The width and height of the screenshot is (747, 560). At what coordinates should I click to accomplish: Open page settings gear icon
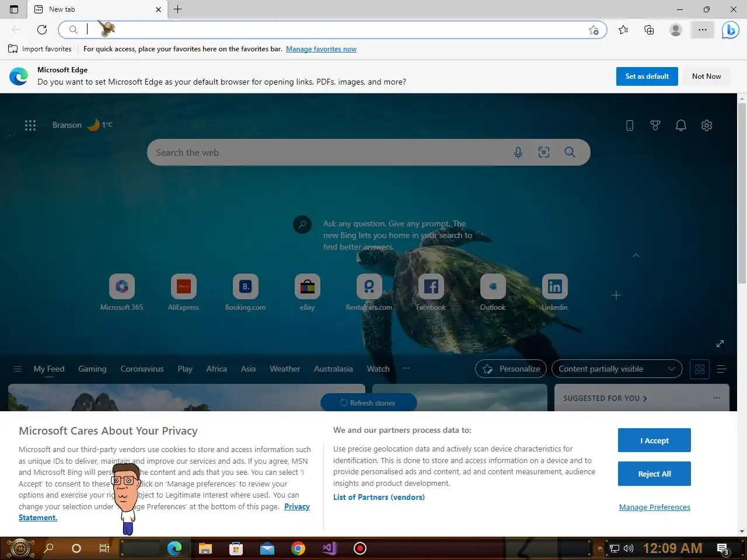pos(707,125)
